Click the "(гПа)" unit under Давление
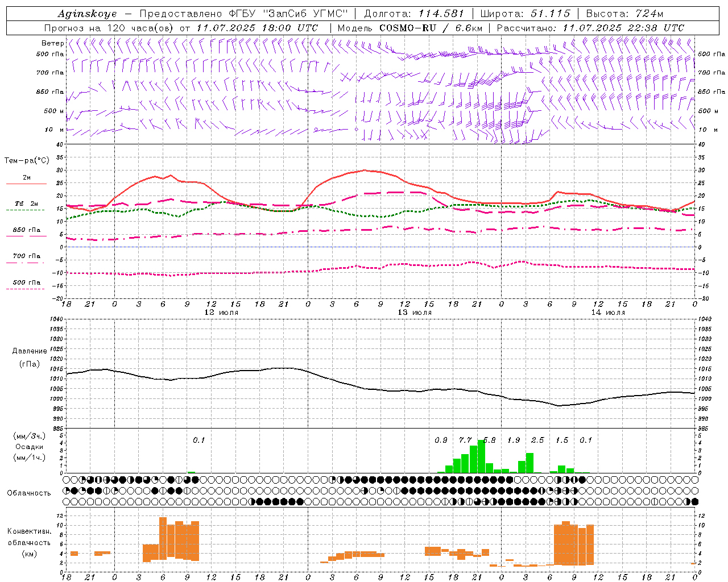This screenshot has width=728, height=582. 30,364
